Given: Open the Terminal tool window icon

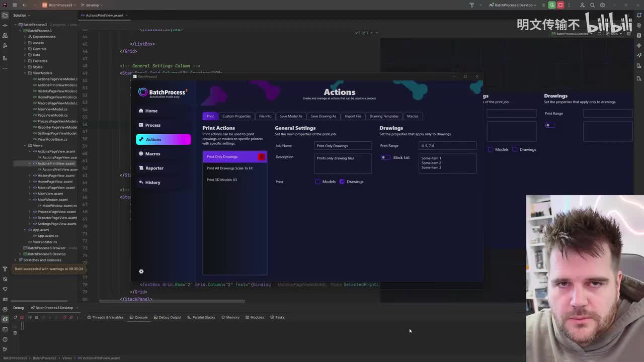Looking at the screenshot, I should tap(5, 329).
